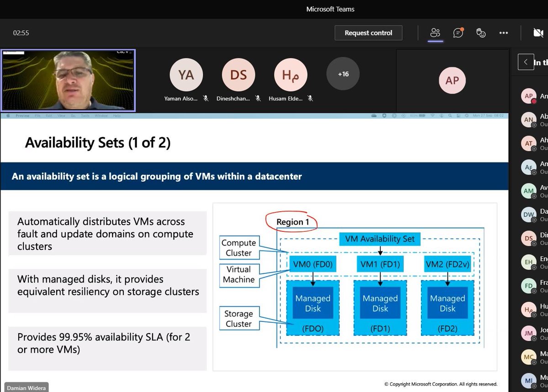Viewport: 548px width, 392px height.
Task: Select Husam Elde's avatar in the top strip
Action: coord(290,74)
